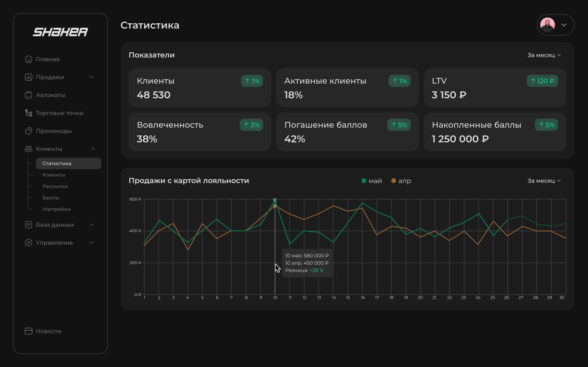Click the Новости card icon
The width and height of the screenshot is (588, 367).
pyautogui.click(x=28, y=331)
